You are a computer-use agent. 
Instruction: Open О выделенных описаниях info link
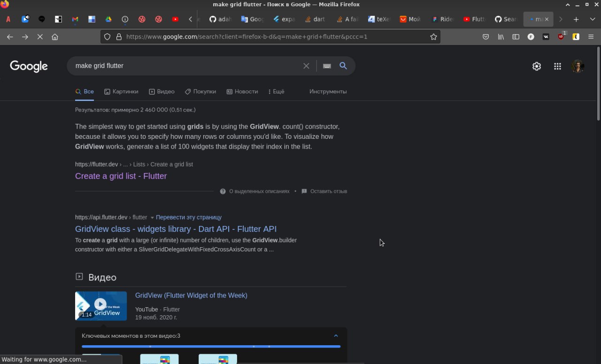click(x=255, y=191)
